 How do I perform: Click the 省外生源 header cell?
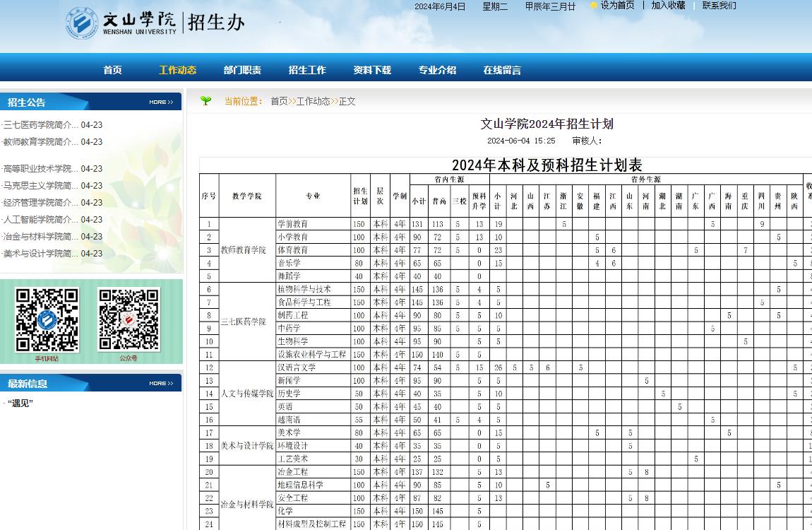(x=646, y=179)
